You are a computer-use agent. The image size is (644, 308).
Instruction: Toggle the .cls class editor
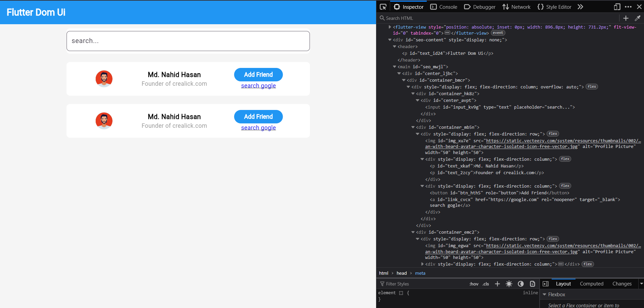tap(486, 284)
